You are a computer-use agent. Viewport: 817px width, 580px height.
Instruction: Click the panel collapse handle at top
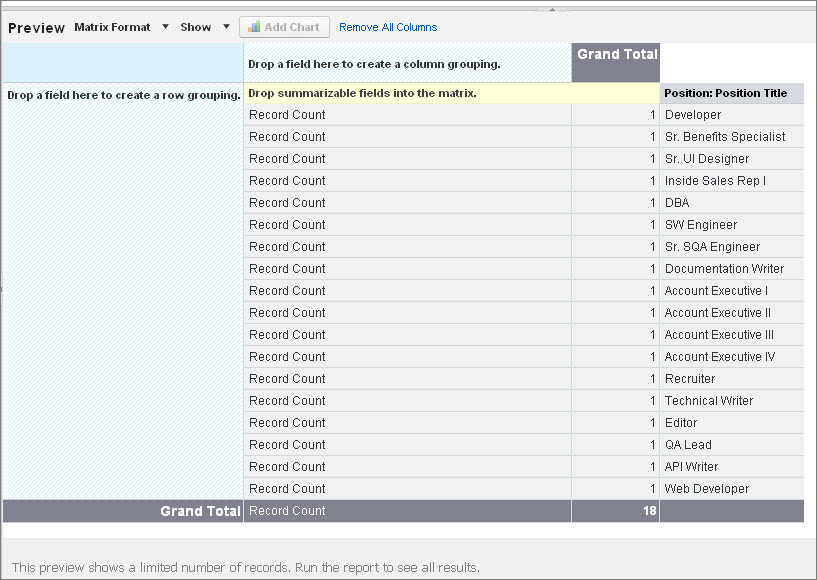(x=552, y=9)
